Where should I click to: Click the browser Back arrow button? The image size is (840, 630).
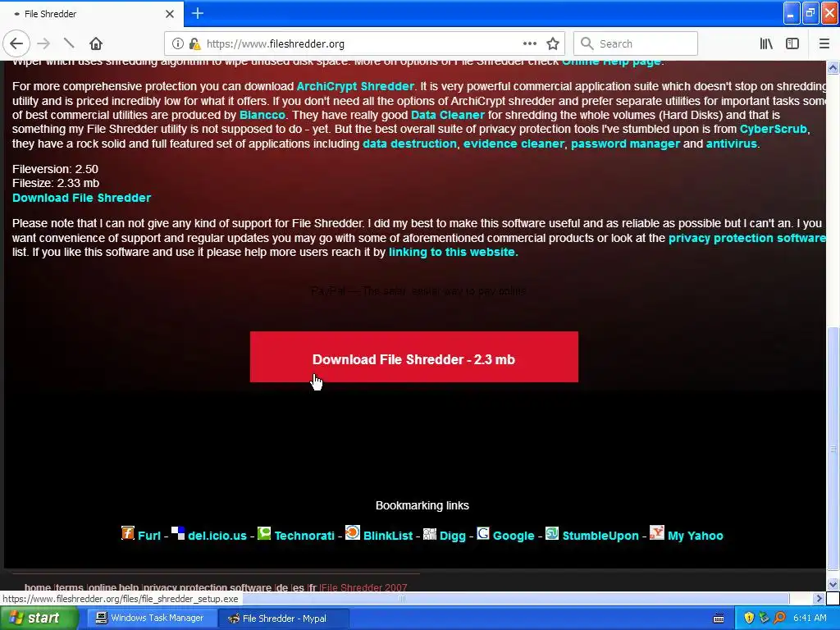(x=16, y=43)
